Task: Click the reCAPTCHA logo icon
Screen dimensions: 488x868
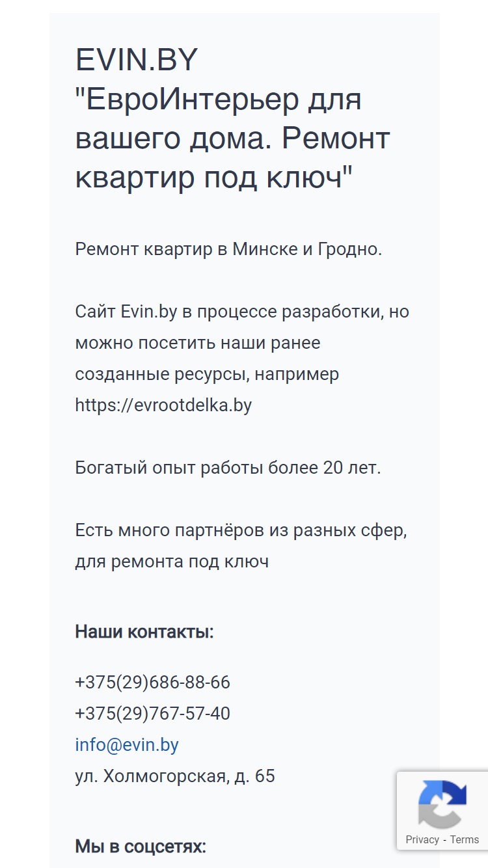Action: (x=442, y=804)
